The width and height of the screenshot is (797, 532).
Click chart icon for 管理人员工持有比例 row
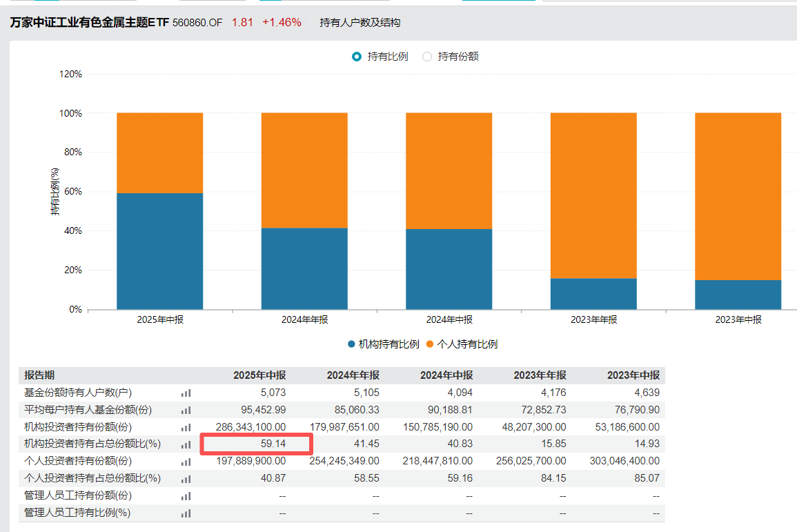click(186, 513)
